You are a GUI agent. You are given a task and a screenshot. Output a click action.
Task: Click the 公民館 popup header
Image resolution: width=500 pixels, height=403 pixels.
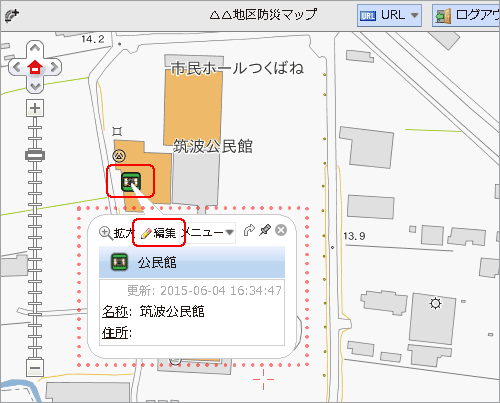tap(192, 262)
